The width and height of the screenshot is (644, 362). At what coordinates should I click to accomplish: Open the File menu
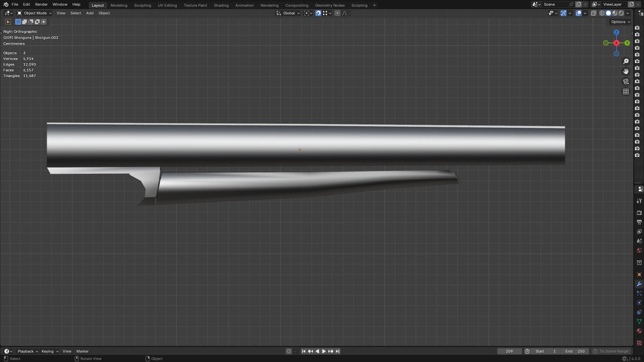coord(15,4)
